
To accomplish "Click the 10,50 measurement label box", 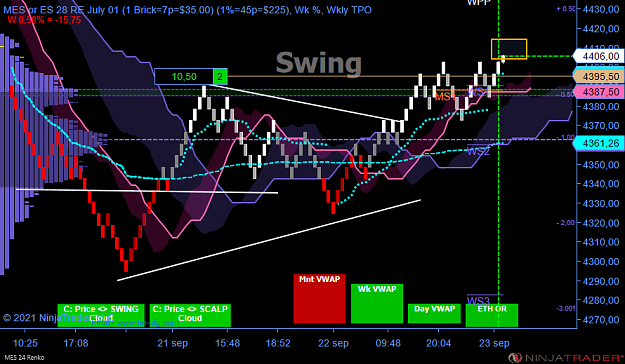I will [x=184, y=77].
